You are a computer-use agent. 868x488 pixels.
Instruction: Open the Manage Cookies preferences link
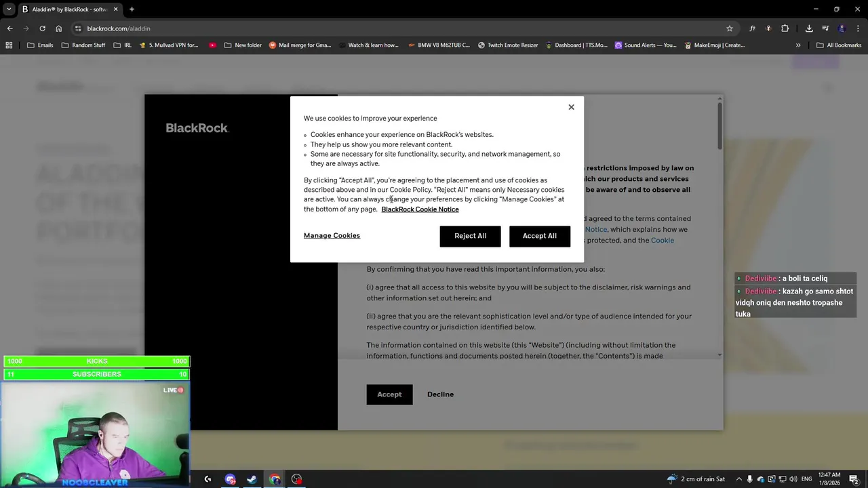pyautogui.click(x=332, y=236)
